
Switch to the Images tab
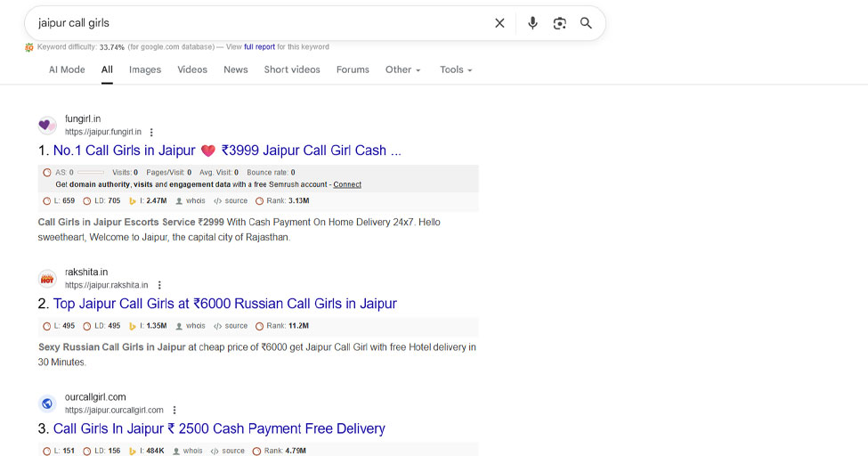(x=145, y=69)
